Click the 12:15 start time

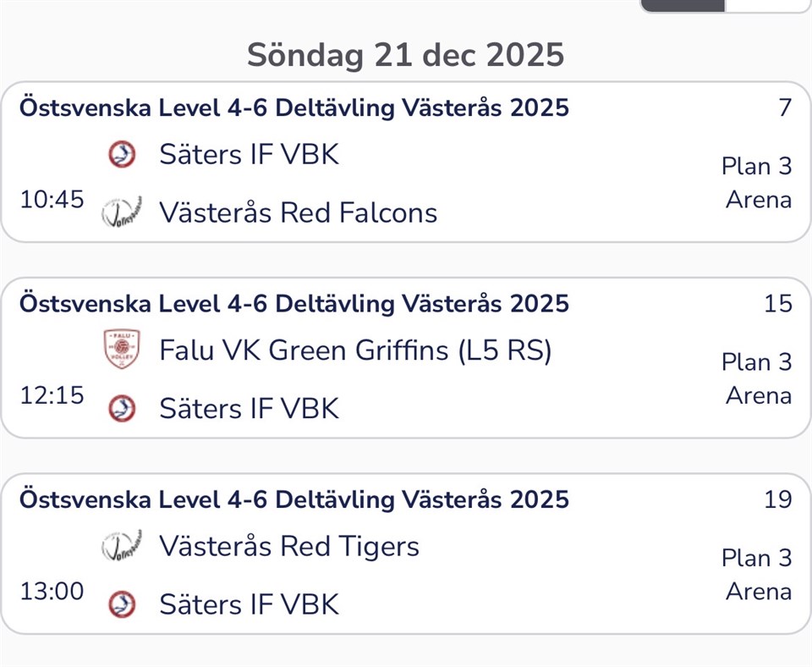(52, 395)
